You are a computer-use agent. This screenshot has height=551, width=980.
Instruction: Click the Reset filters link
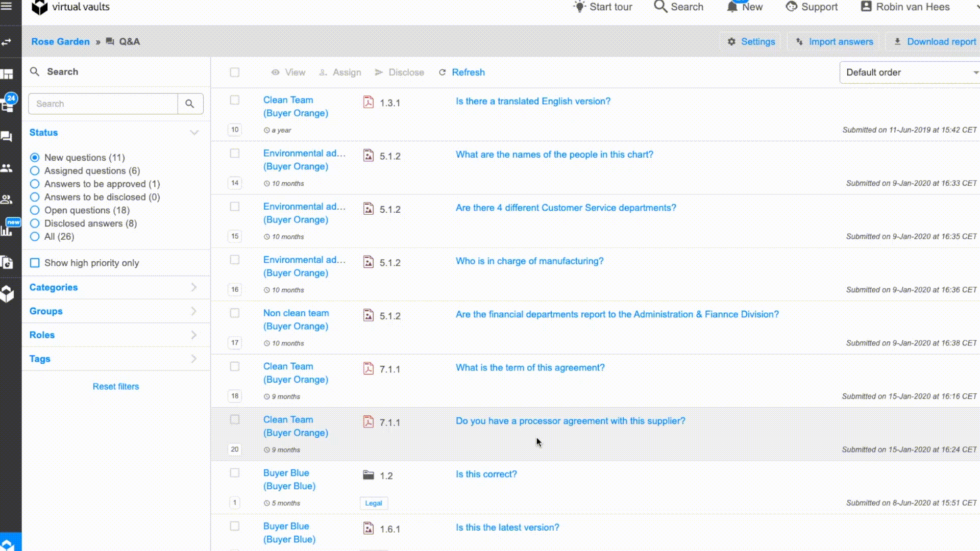click(x=116, y=387)
